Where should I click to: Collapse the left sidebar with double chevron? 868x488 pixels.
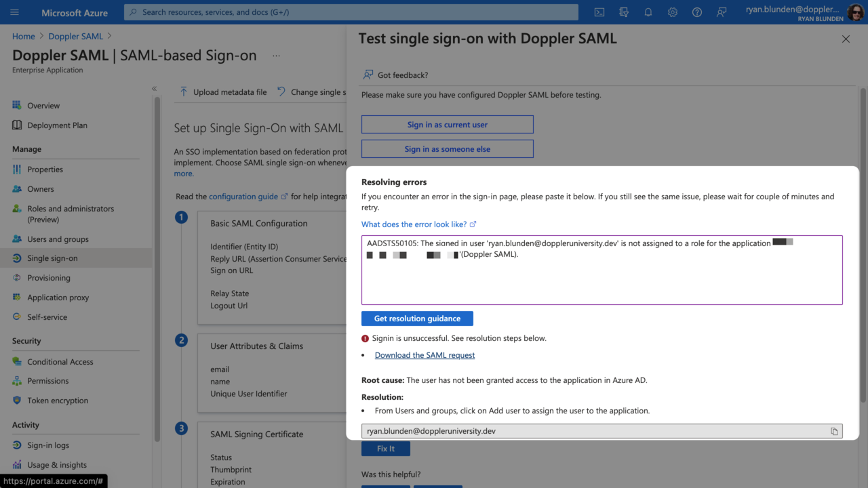(154, 89)
